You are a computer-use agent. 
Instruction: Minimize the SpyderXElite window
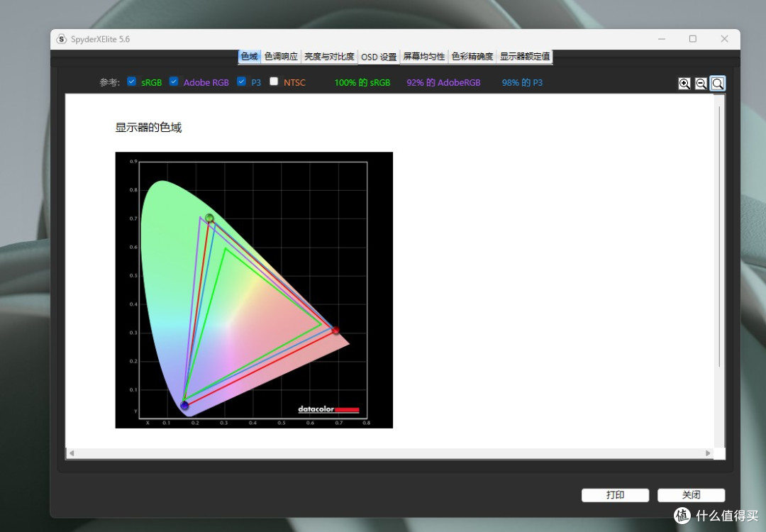(662, 38)
